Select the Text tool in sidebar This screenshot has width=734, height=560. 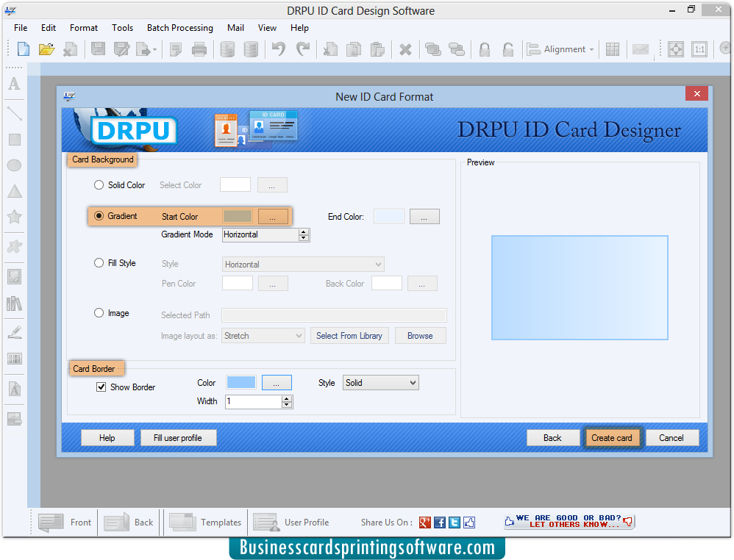[x=15, y=84]
